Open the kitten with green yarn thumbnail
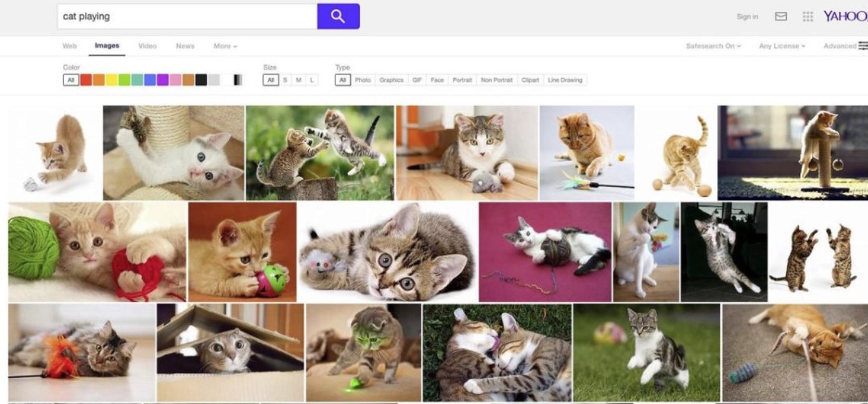This screenshot has width=868, height=404. point(97,251)
